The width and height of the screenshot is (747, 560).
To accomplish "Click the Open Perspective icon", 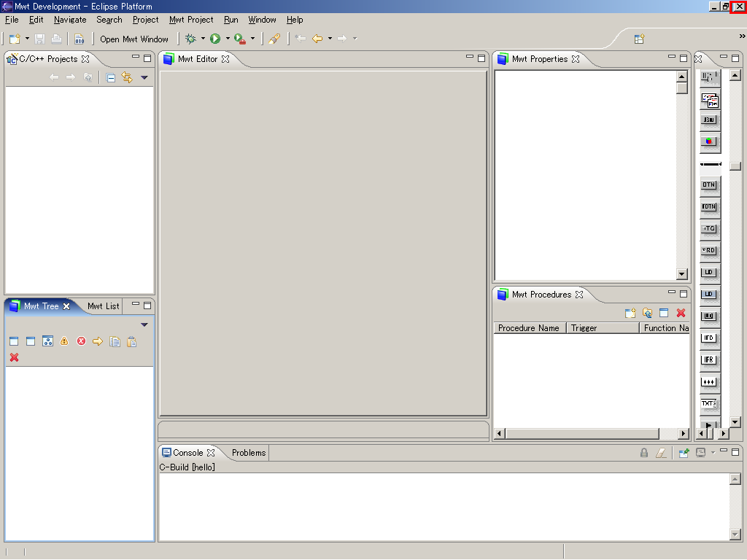I will (x=639, y=39).
